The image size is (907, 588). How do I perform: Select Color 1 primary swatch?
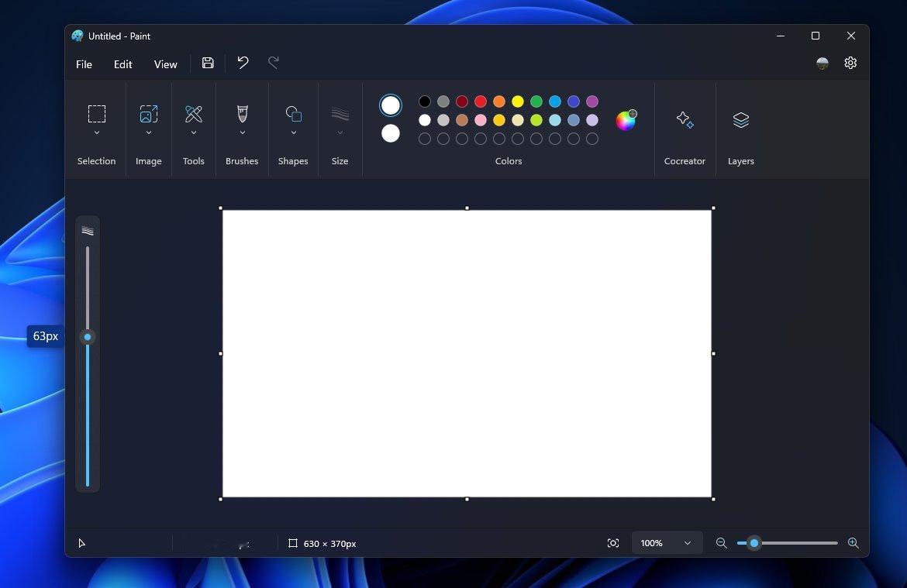click(391, 105)
